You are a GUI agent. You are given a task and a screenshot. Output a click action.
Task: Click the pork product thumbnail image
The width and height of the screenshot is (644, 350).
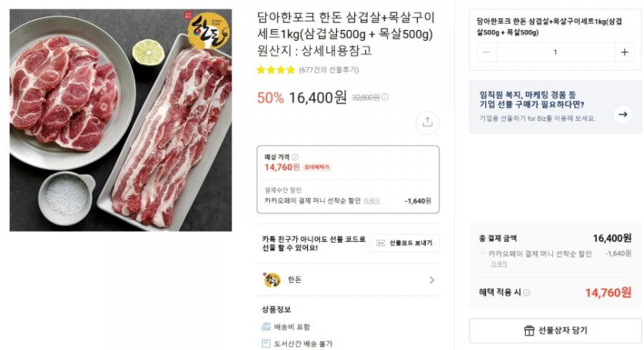[x=120, y=120]
